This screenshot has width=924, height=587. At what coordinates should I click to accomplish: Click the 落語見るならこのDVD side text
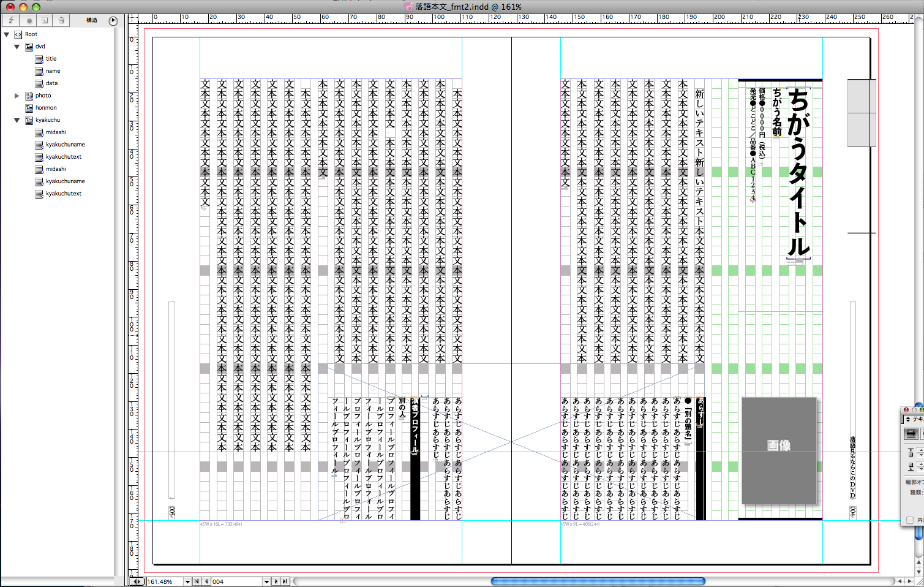pyautogui.click(x=852, y=468)
